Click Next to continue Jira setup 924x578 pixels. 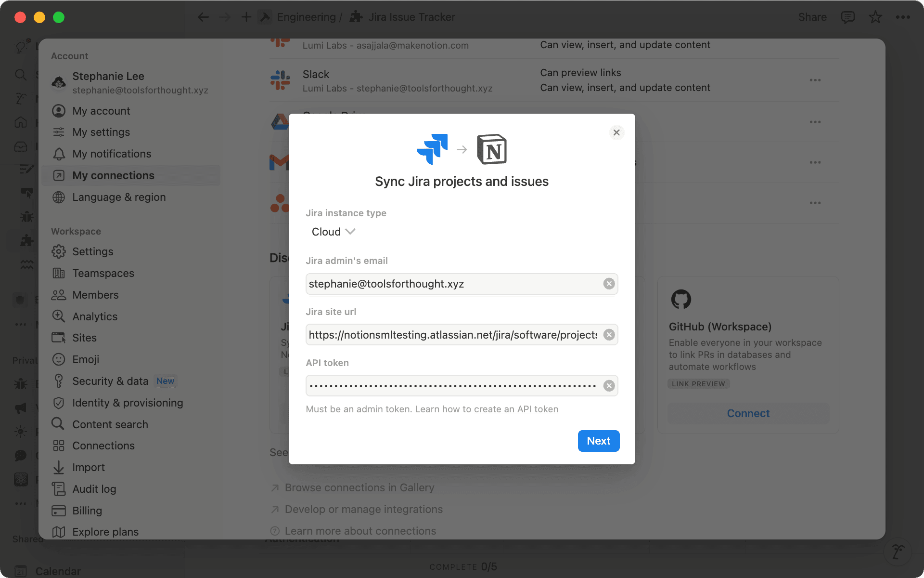(598, 441)
